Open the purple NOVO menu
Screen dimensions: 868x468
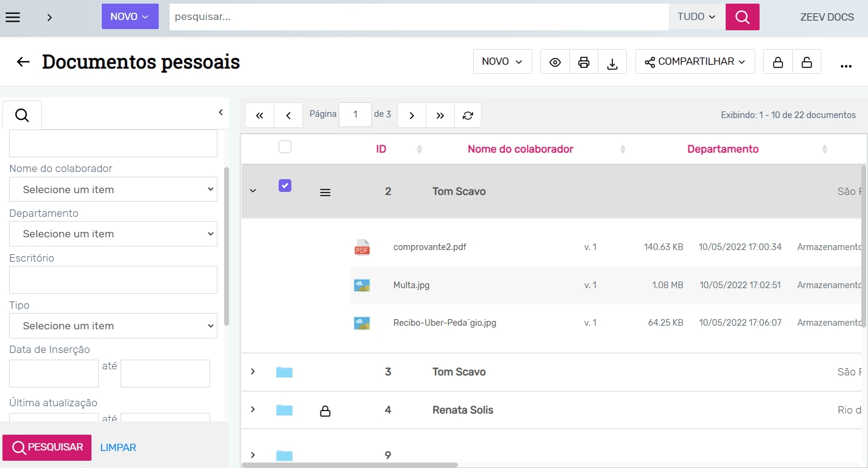(130, 17)
